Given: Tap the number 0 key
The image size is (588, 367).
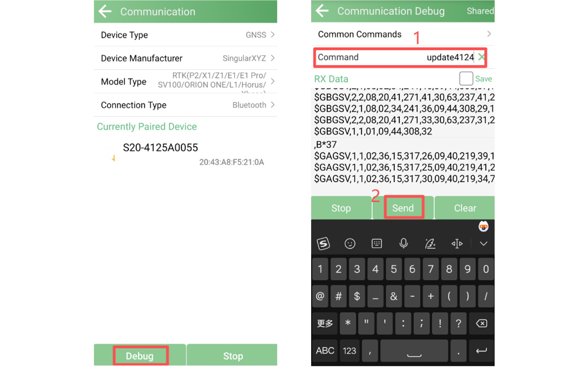Looking at the screenshot, I should (486, 269).
